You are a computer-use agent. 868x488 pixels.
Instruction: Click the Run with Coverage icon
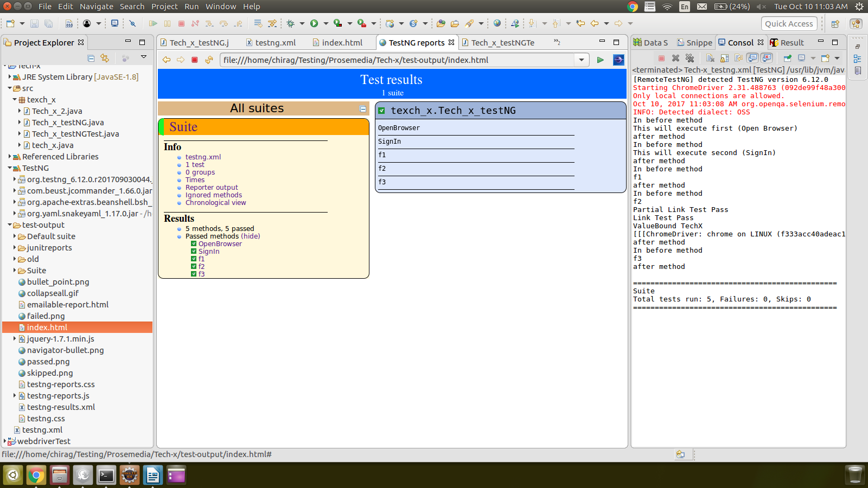[337, 23]
